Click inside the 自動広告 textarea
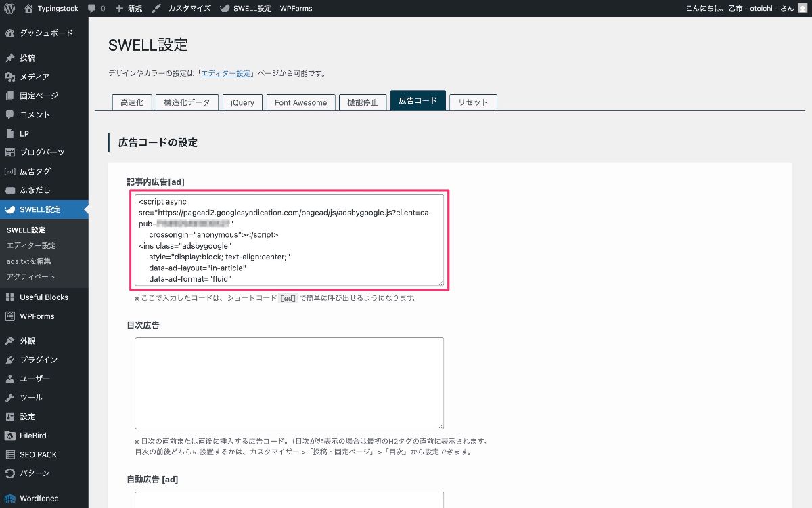 click(x=290, y=500)
